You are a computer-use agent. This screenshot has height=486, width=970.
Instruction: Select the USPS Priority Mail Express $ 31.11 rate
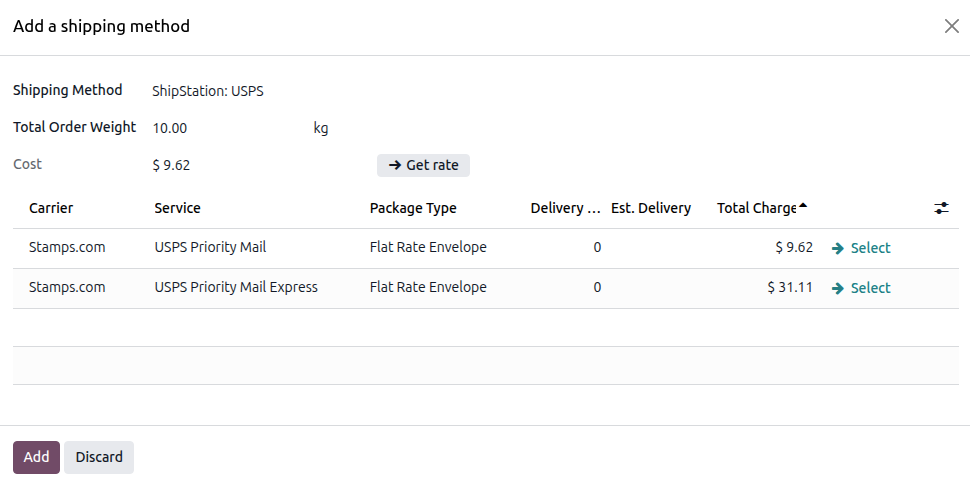pyautogui.click(x=861, y=288)
